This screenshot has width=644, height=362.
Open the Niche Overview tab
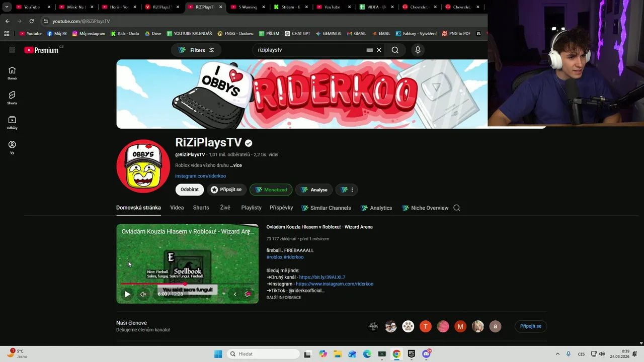[x=425, y=208]
